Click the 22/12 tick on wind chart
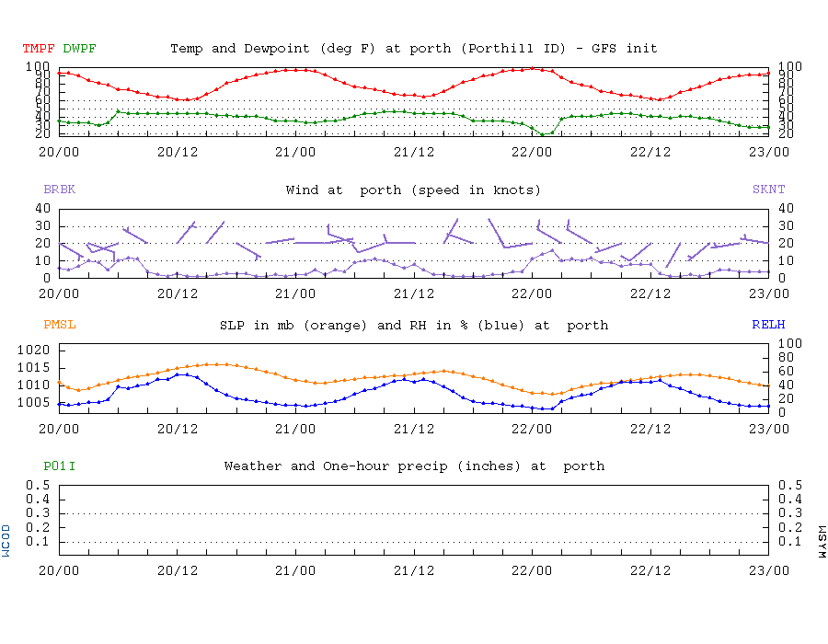 (x=650, y=293)
